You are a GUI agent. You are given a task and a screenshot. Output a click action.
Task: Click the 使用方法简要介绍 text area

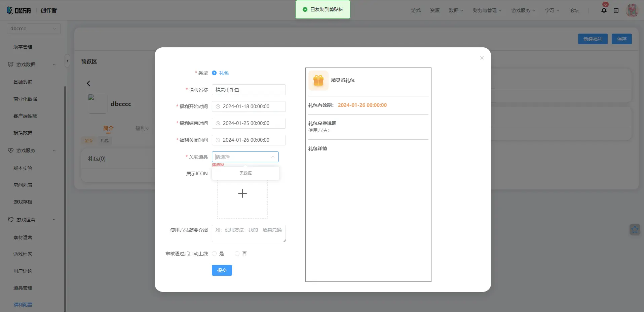click(249, 233)
